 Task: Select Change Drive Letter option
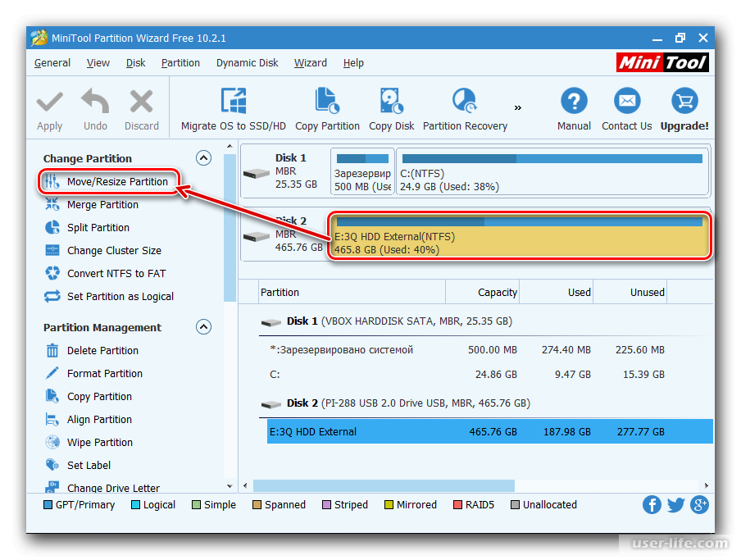113,487
